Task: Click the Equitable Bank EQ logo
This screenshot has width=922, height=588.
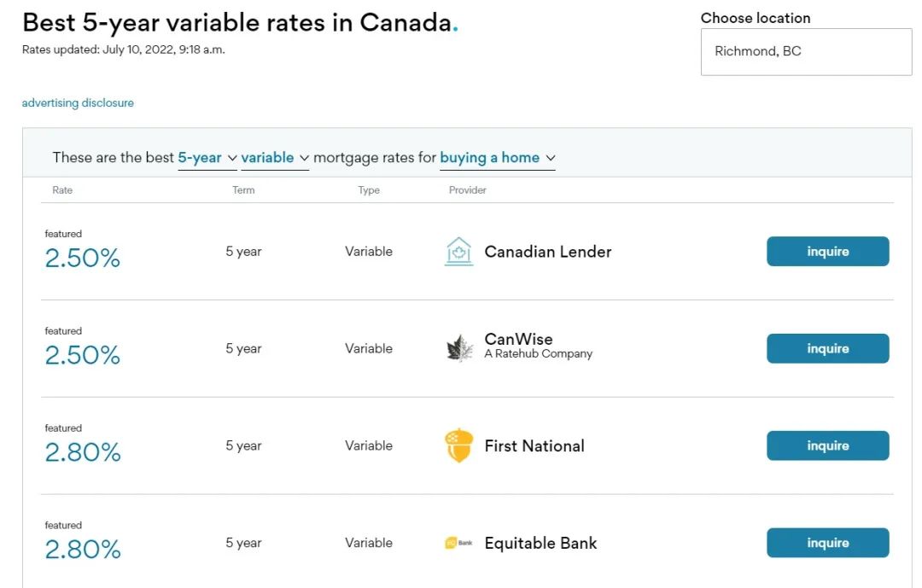Action: click(x=458, y=543)
